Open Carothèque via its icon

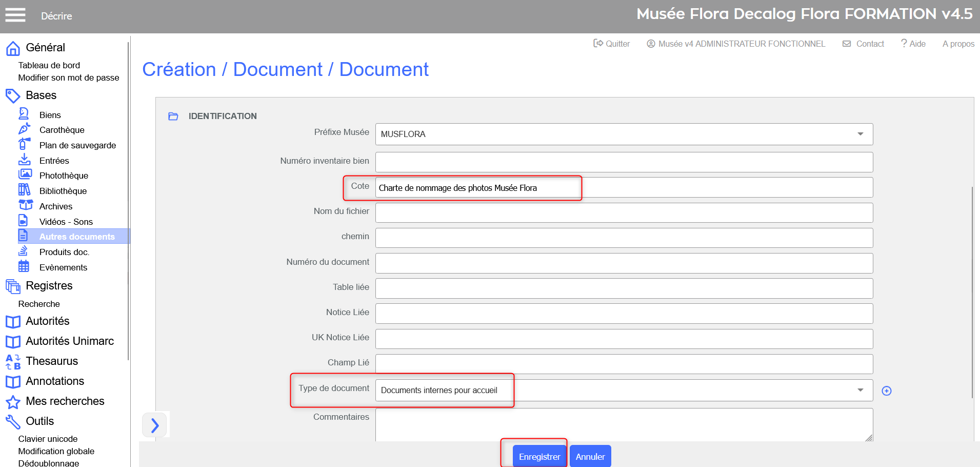(24, 129)
